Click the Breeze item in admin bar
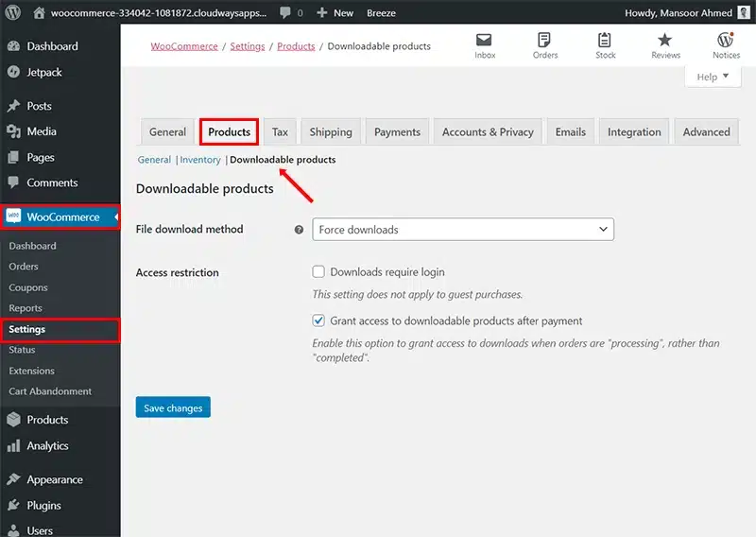The image size is (756, 537). (x=381, y=13)
